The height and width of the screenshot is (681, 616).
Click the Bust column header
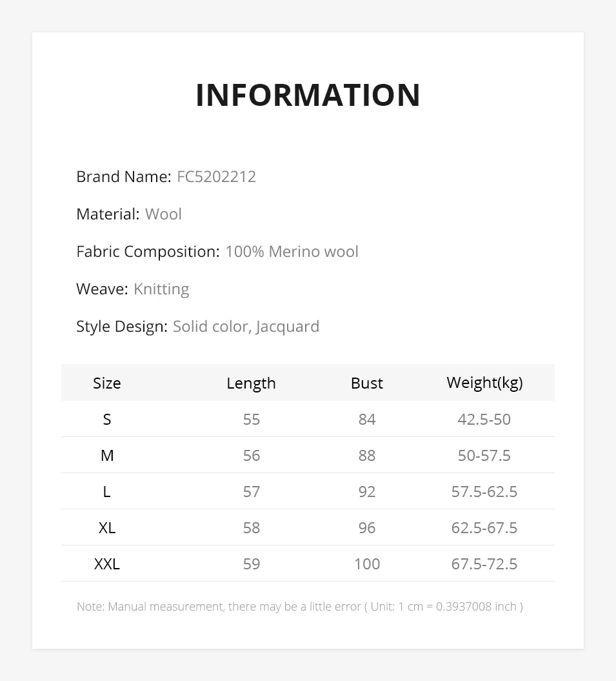point(366,383)
